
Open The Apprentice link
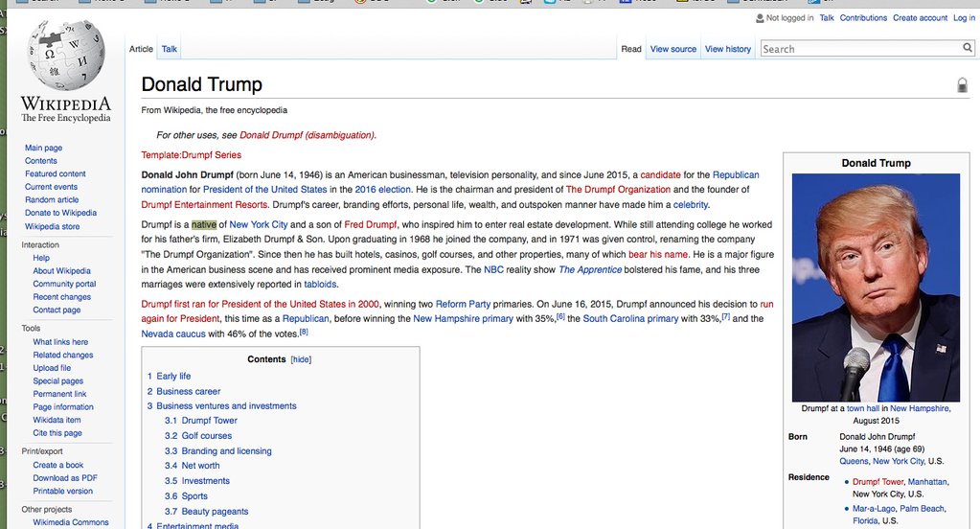click(590, 269)
